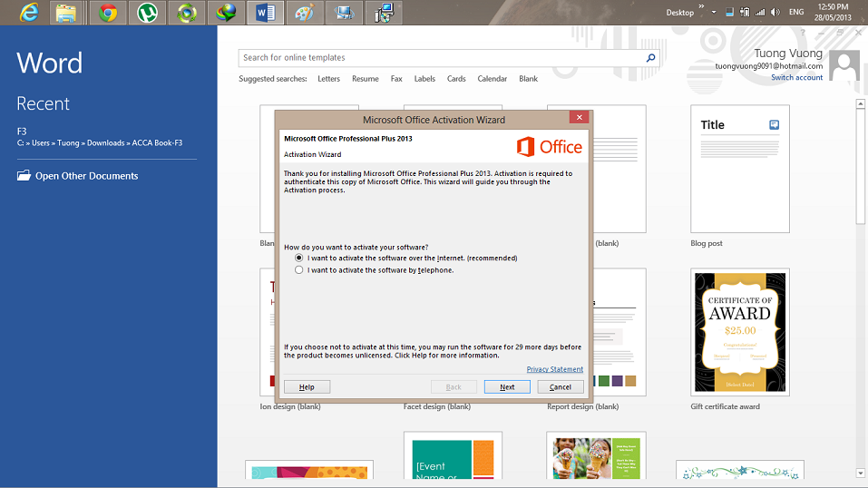Choose the Letters suggested search
The width and height of the screenshot is (868, 488).
[329, 79]
